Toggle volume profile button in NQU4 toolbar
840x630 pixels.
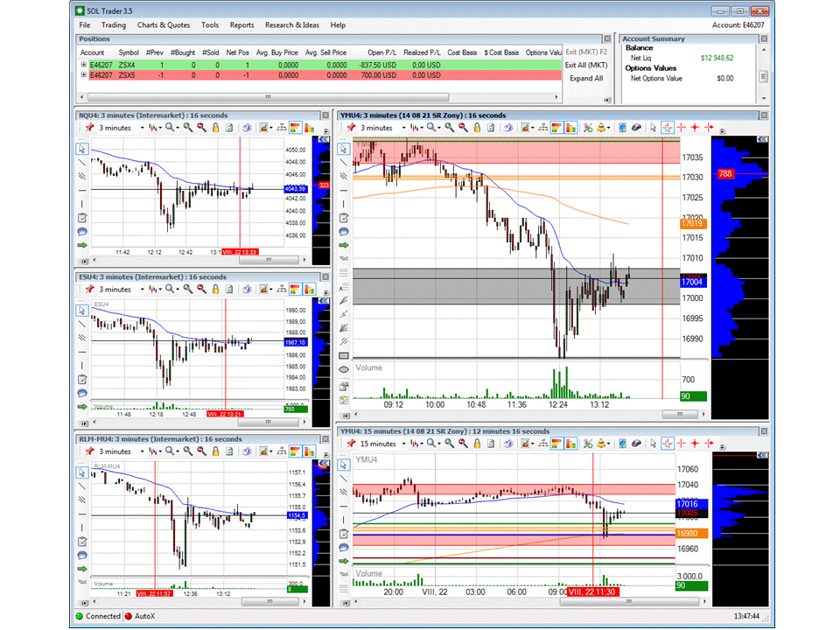[295, 128]
